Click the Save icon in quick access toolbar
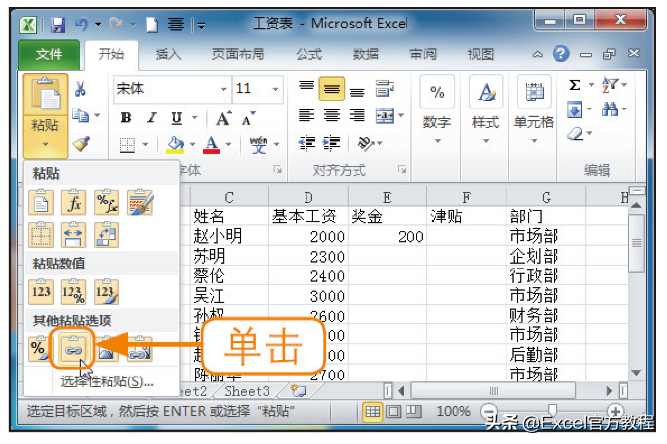The width and height of the screenshot is (667, 444). coord(58,25)
